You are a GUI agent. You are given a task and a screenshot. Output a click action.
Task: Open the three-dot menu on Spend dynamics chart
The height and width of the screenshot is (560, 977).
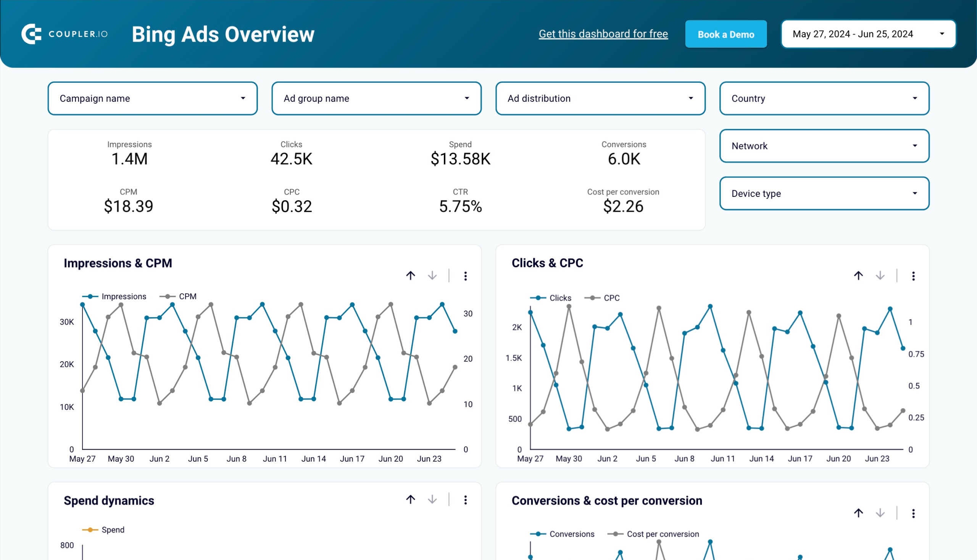[x=466, y=500]
